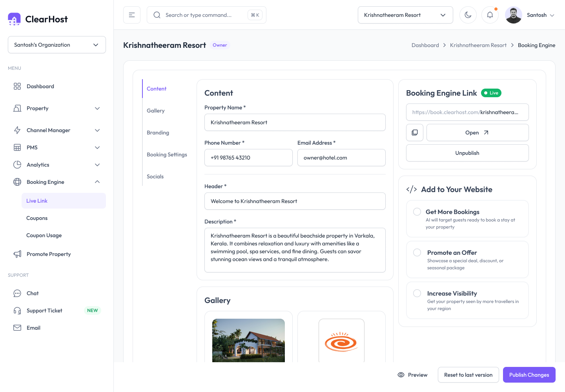Click Reset to last version button

[468, 375]
